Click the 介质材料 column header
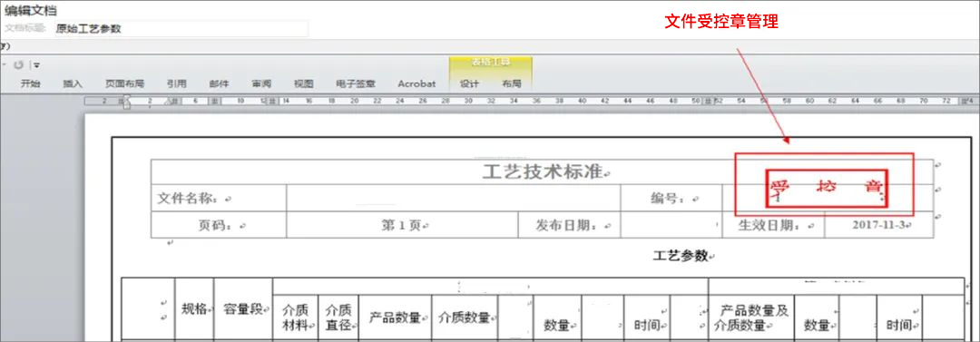 (296, 318)
